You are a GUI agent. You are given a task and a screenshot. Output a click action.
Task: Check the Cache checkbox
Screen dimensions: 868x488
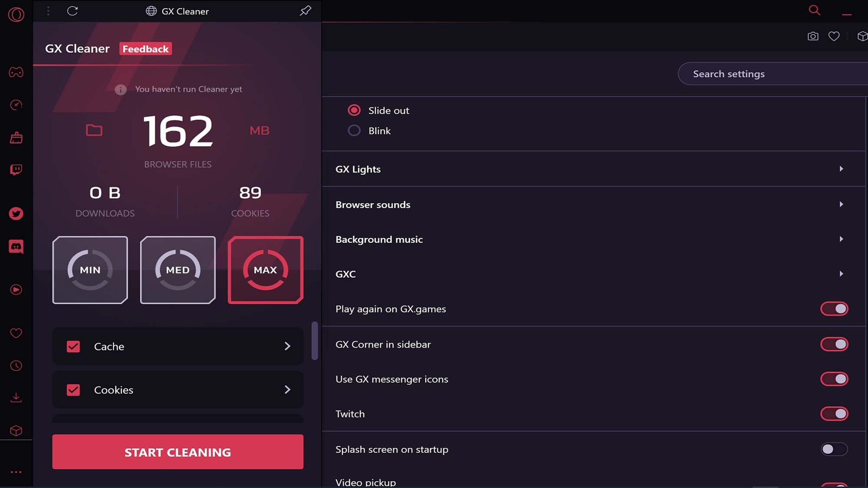pos(73,346)
